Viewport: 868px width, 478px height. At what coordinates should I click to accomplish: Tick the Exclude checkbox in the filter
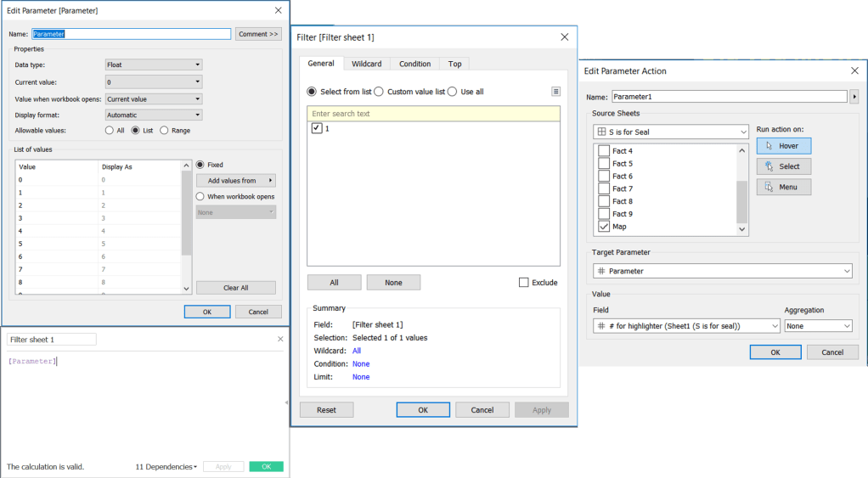click(524, 283)
